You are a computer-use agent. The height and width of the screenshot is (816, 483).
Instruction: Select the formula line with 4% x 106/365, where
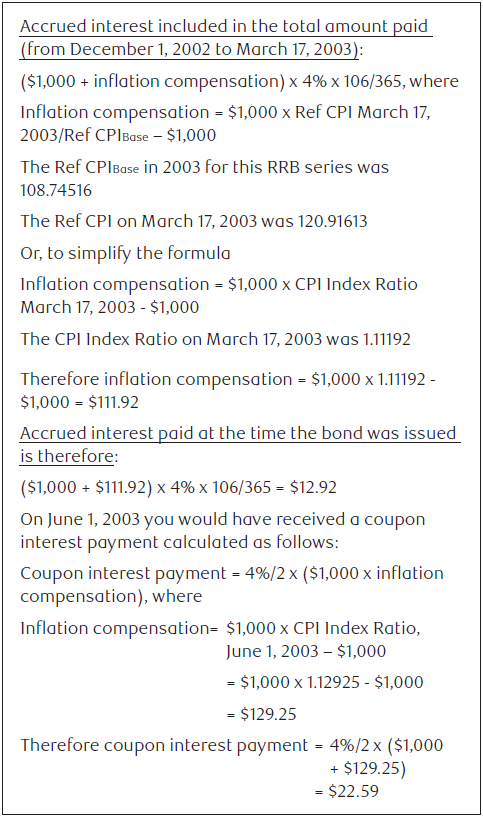[239, 81]
